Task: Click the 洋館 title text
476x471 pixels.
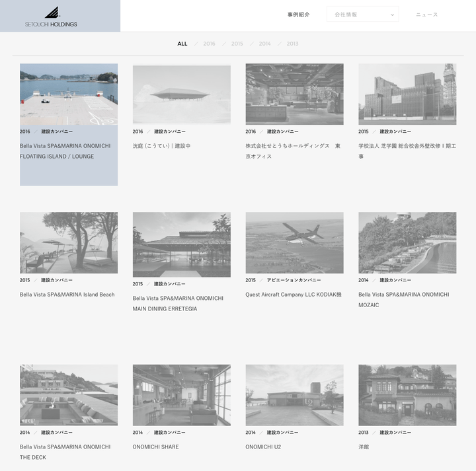Action: click(364, 447)
